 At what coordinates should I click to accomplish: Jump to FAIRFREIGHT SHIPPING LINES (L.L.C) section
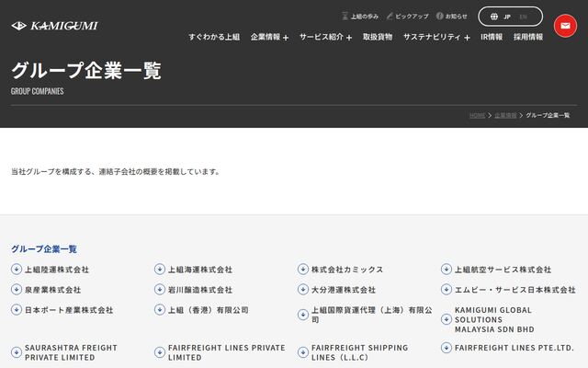pyautogui.click(x=359, y=352)
